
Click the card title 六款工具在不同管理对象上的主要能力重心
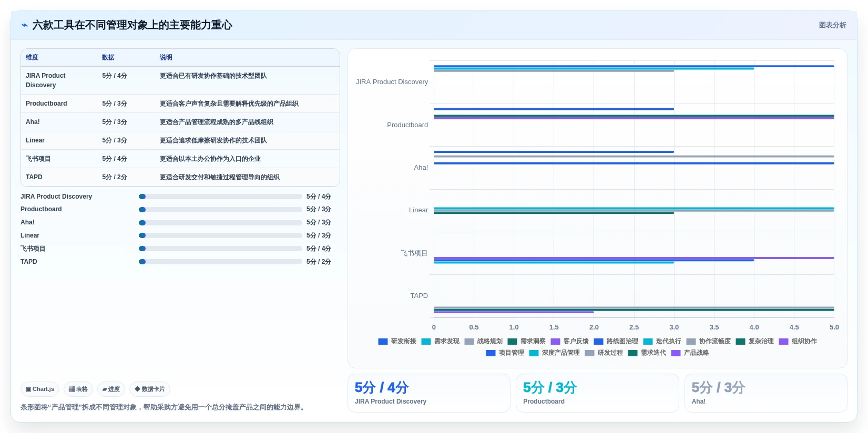[x=132, y=25]
